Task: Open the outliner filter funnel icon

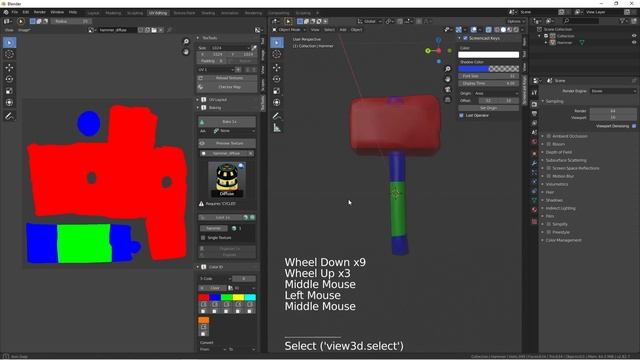Action: [622, 21]
